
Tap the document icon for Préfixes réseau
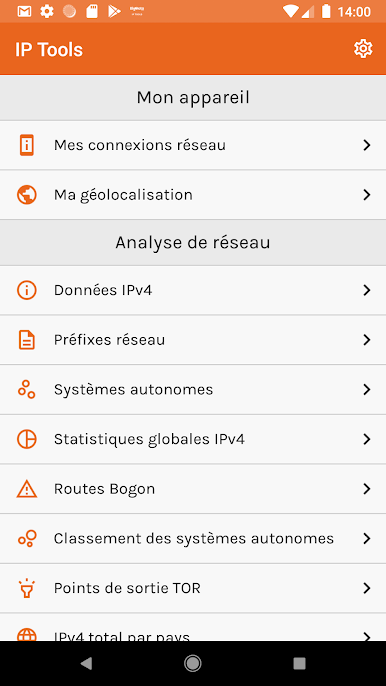click(x=27, y=340)
